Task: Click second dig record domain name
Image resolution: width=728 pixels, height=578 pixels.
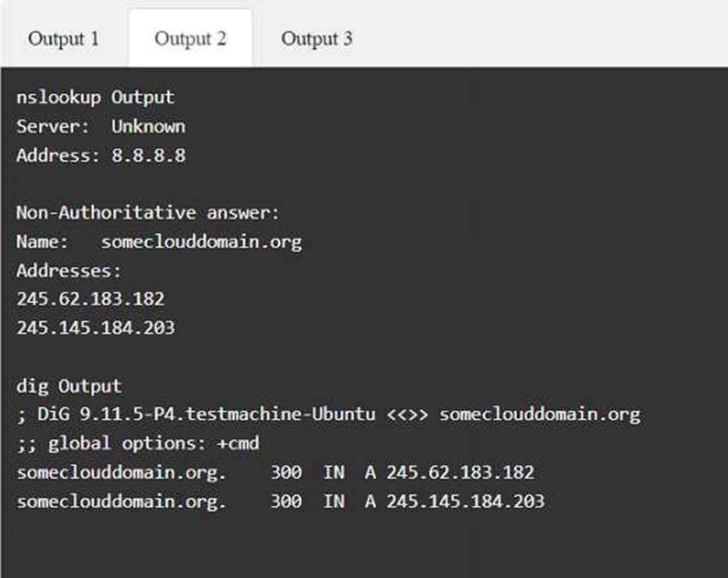Action: coord(122,502)
